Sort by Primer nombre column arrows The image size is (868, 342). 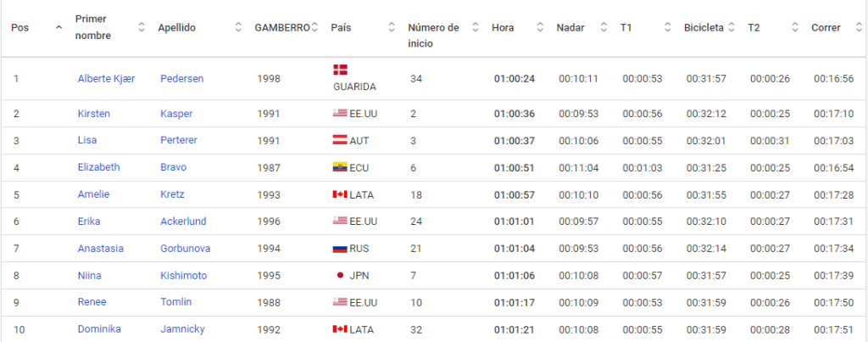tap(141, 27)
